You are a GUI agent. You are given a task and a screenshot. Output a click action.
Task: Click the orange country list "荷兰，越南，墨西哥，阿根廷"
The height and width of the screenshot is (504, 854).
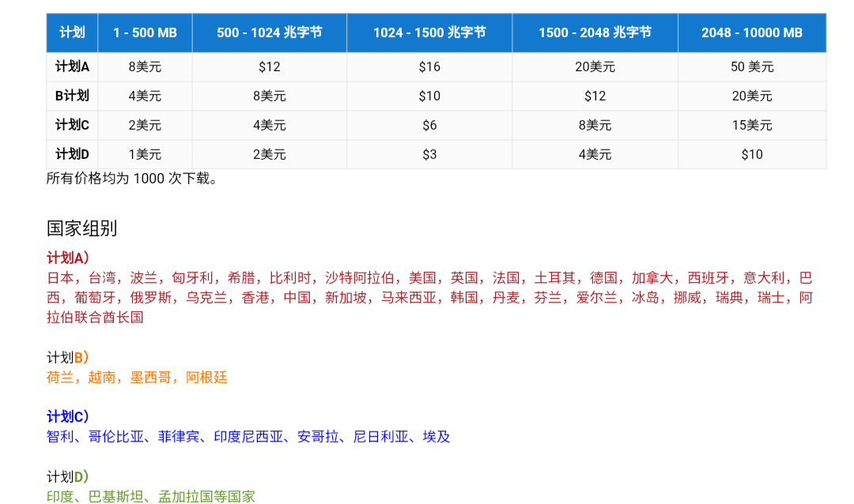coord(137,378)
